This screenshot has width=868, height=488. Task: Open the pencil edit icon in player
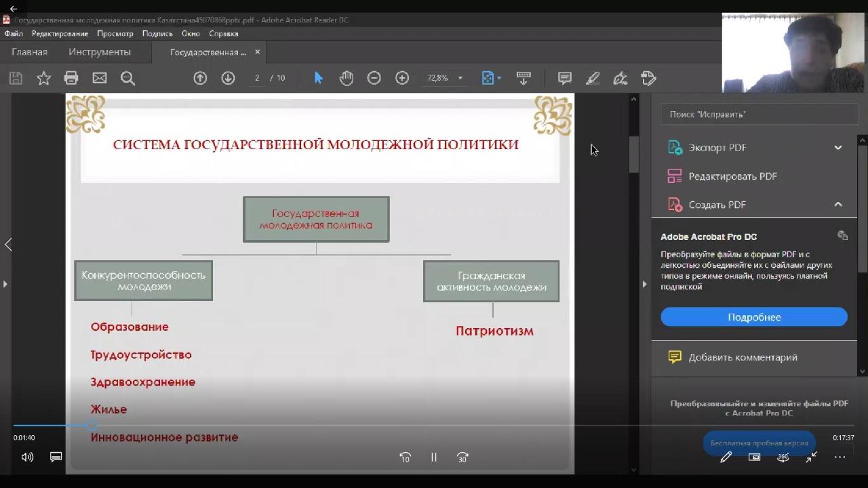point(726,457)
